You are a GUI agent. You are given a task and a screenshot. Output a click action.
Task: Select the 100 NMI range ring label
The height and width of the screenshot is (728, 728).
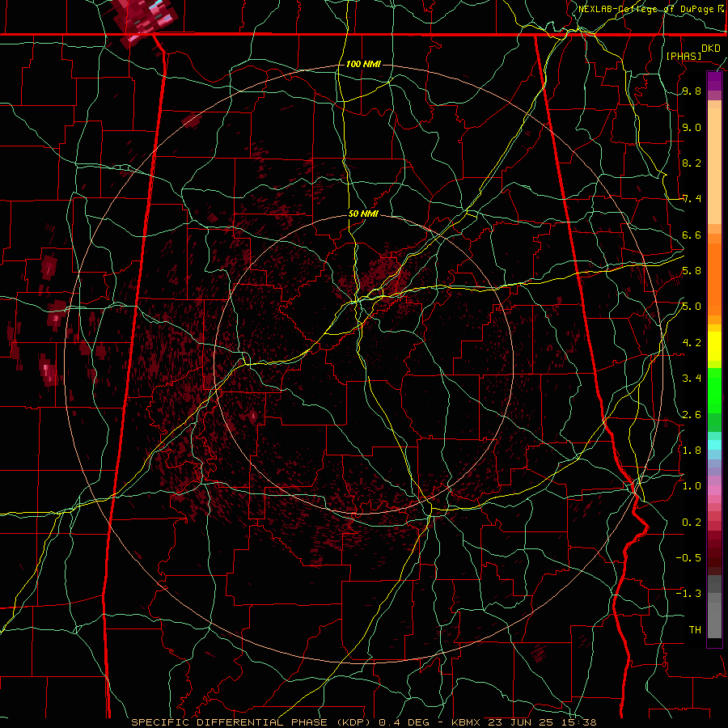(363, 64)
